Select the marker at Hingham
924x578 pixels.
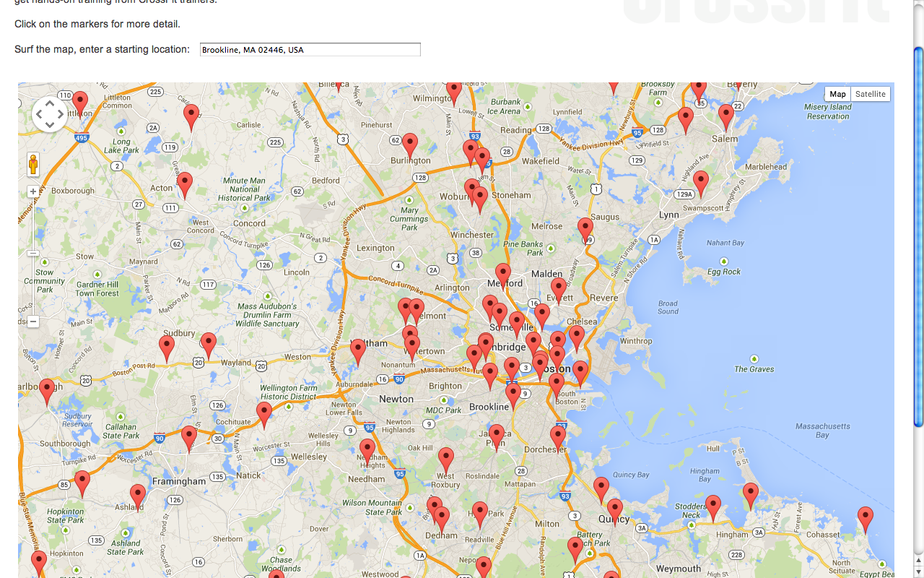coord(713,509)
